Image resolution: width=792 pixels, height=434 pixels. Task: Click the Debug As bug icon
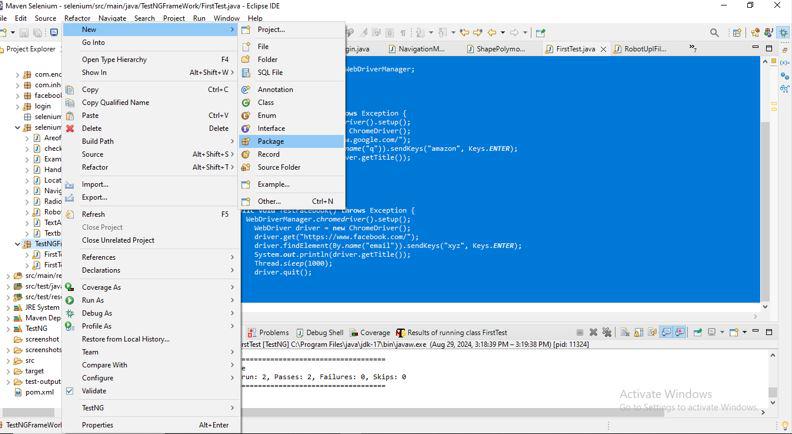[70, 313]
